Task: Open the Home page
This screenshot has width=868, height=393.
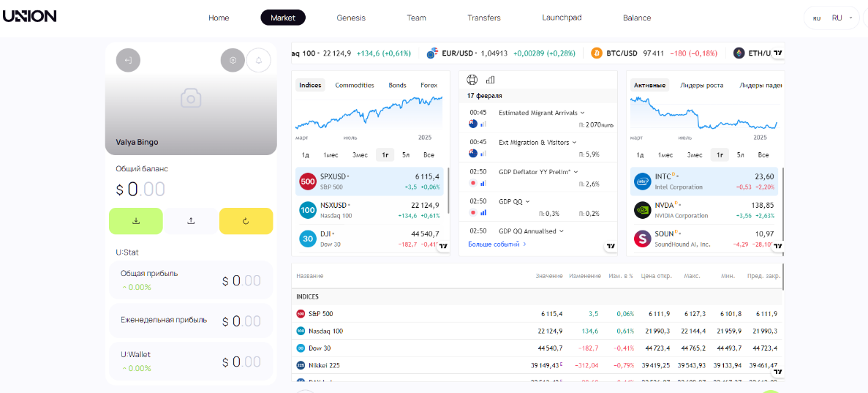Action: (x=219, y=18)
